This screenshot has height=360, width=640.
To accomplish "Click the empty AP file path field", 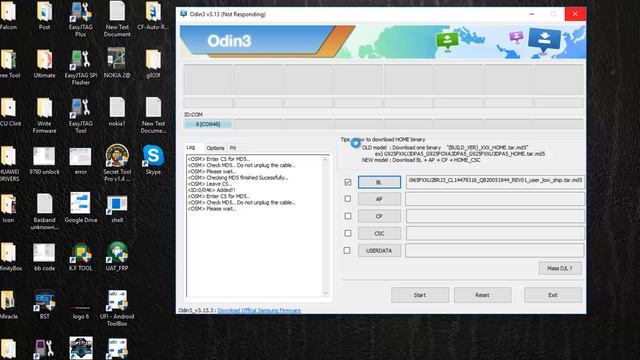I will point(495,199).
